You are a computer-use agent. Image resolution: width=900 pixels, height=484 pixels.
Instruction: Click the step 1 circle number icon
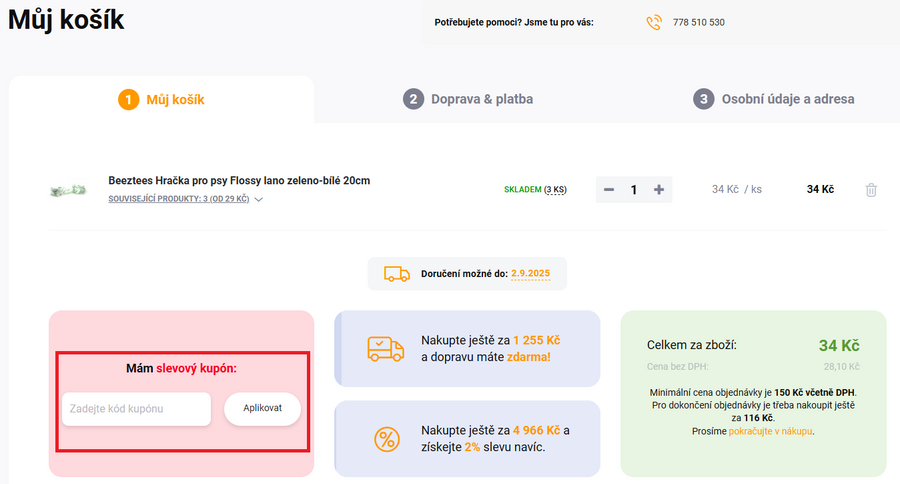[x=128, y=99]
